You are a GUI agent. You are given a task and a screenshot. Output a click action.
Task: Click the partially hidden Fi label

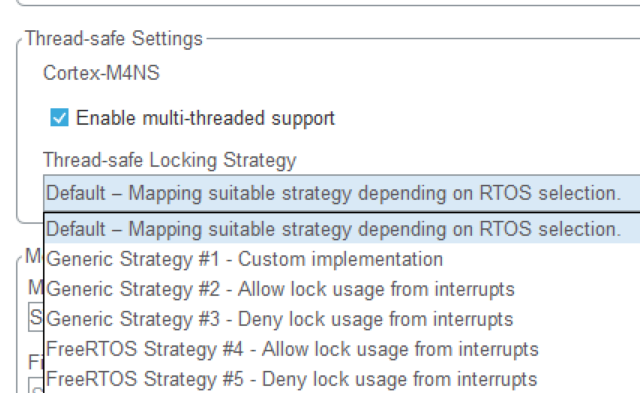pyautogui.click(x=35, y=362)
